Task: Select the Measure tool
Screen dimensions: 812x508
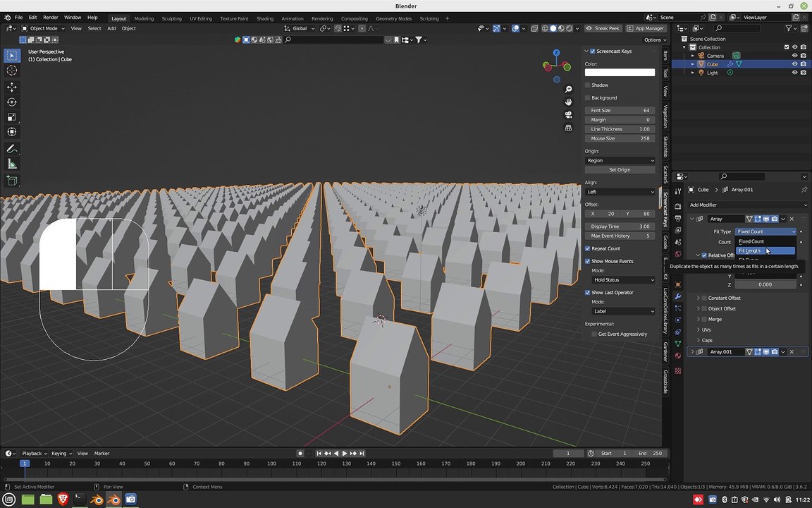Action: point(12,164)
